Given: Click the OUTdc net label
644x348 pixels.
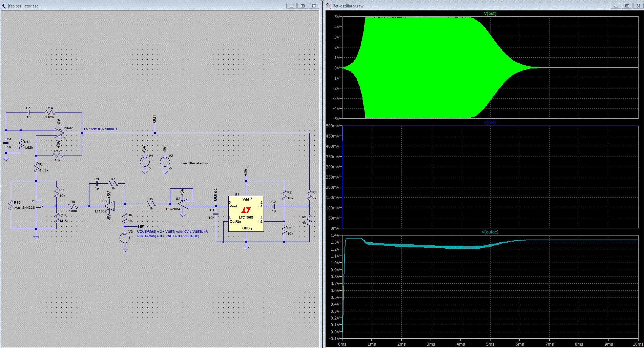Looking at the screenshot, I should click(x=215, y=195).
